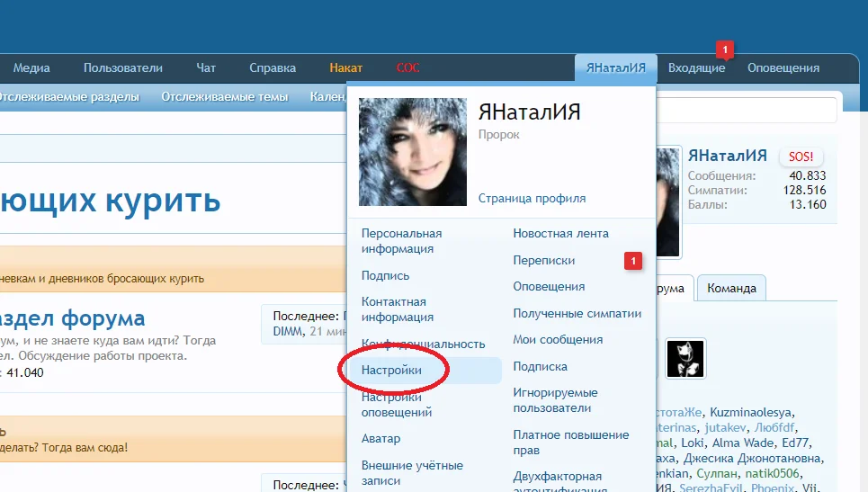Image resolution: width=868 pixels, height=492 pixels.
Task: Open Джесика Джонотановна user link
Action: (752, 459)
